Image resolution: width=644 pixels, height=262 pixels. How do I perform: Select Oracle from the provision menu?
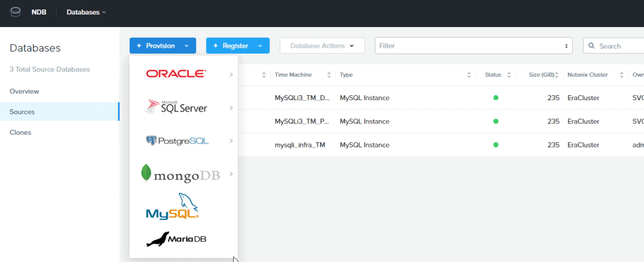[175, 74]
